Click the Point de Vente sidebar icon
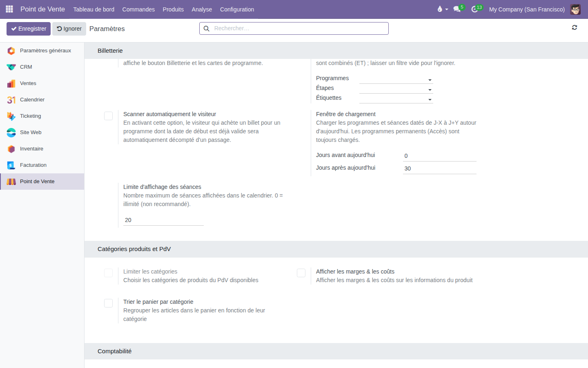The width and height of the screenshot is (588, 368). pyautogui.click(x=11, y=182)
